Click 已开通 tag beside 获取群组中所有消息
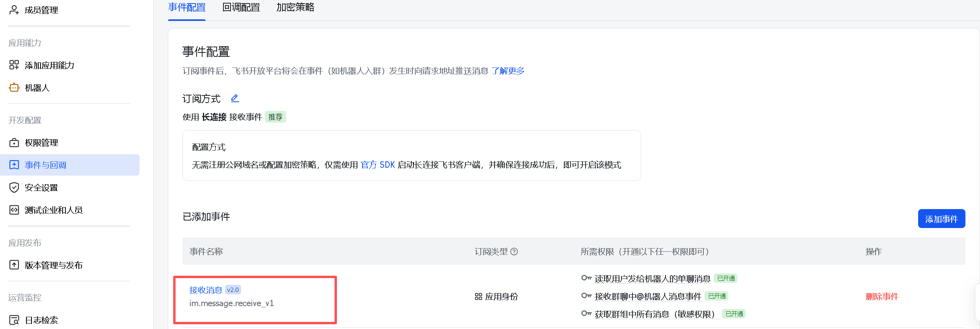The width and height of the screenshot is (980, 329). 734,314
